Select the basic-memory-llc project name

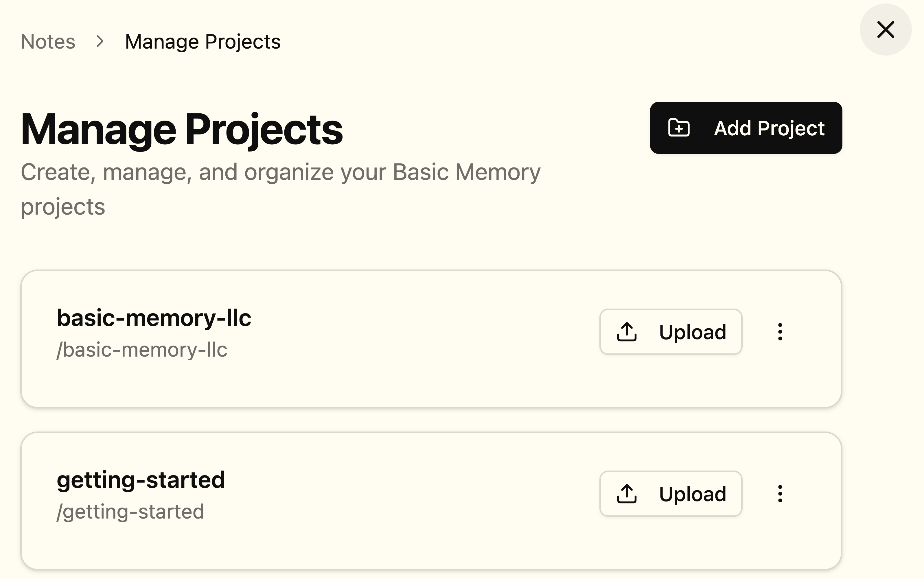[154, 318]
